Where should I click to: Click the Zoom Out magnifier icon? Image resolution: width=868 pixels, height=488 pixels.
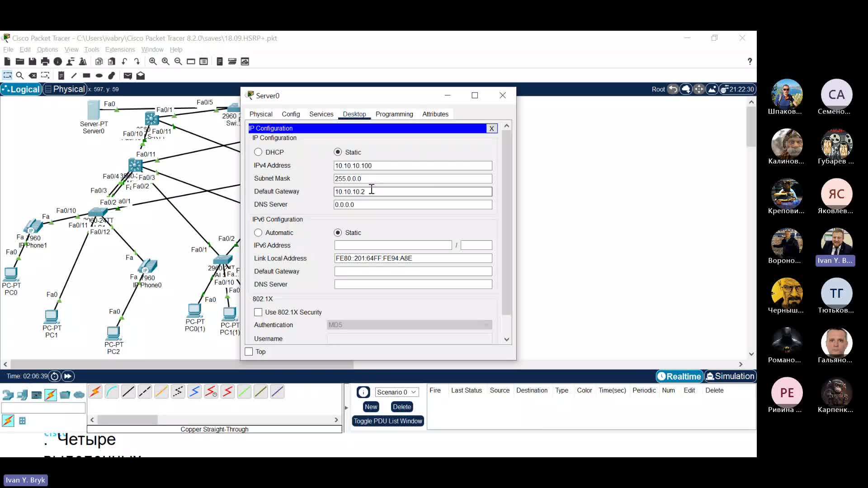[178, 61]
